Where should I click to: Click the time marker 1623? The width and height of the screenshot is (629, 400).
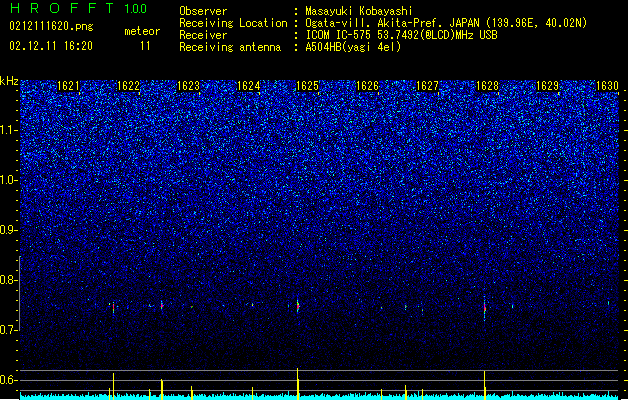click(x=188, y=86)
